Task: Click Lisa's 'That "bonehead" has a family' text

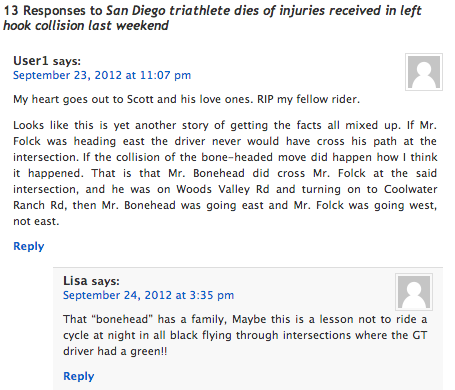Action: 145,319
